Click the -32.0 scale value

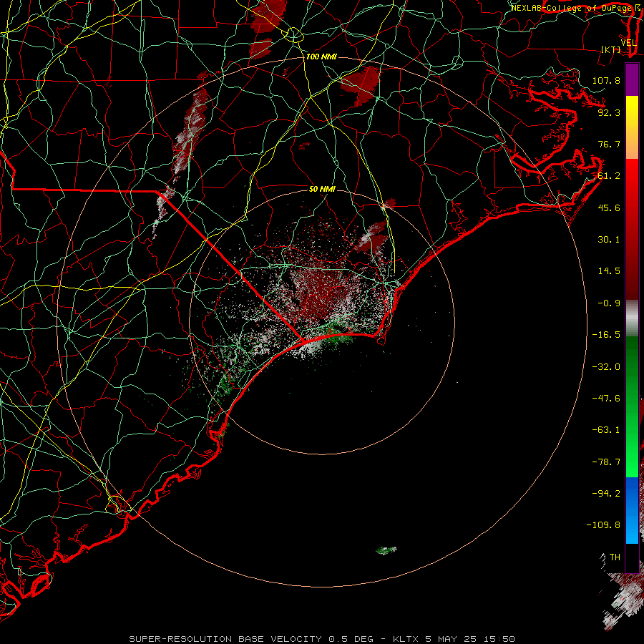point(606,367)
